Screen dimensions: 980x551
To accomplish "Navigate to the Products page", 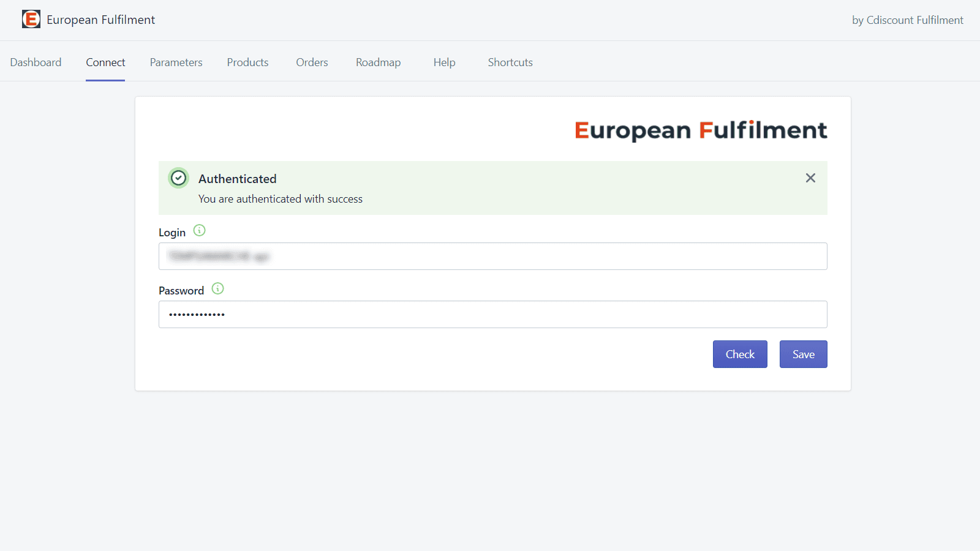I will [x=247, y=62].
